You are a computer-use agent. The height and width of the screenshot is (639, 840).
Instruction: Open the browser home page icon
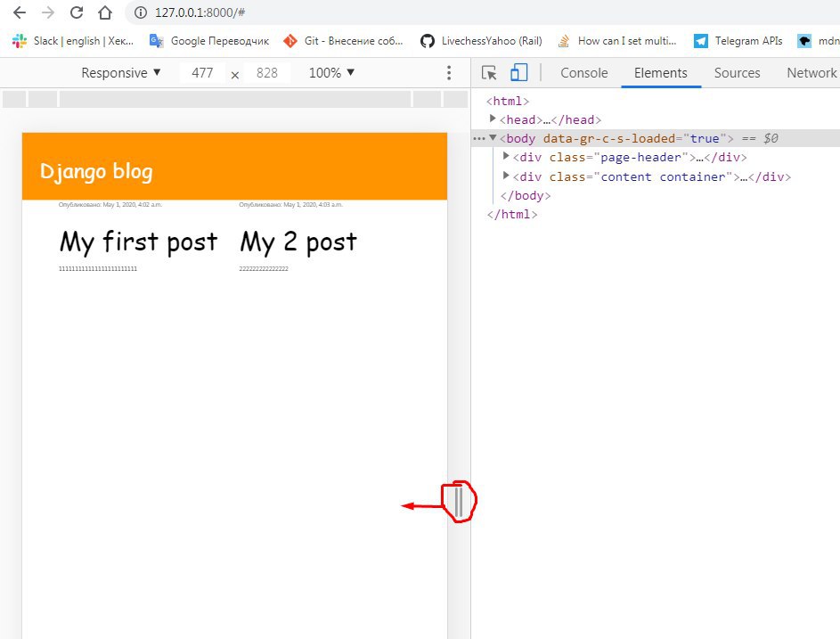pos(105,12)
